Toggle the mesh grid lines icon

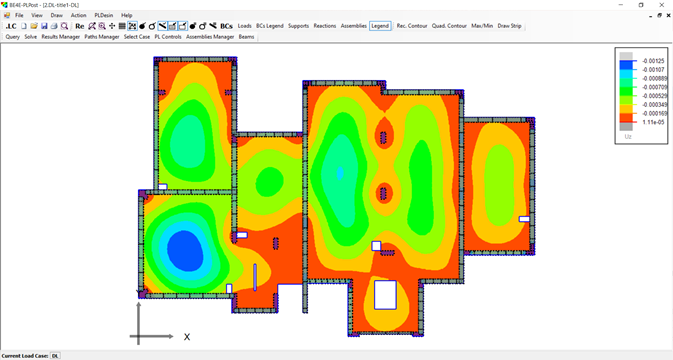(122, 26)
